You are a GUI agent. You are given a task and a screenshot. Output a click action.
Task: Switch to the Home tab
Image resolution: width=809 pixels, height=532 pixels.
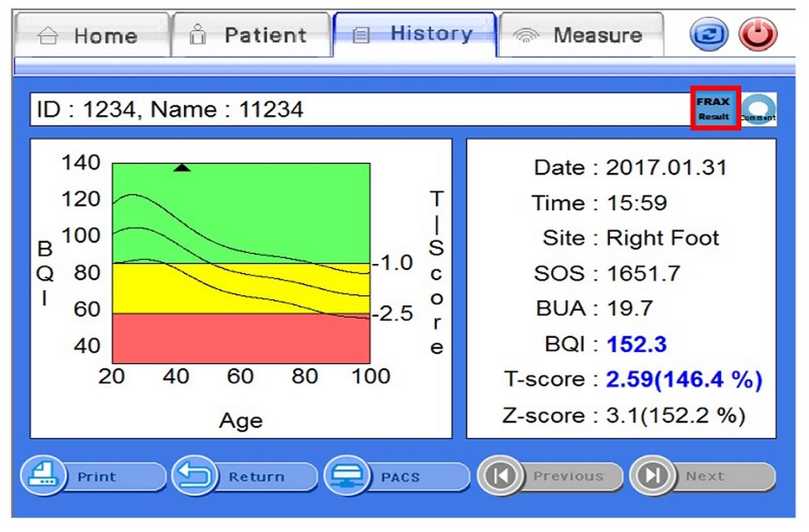(x=92, y=35)
